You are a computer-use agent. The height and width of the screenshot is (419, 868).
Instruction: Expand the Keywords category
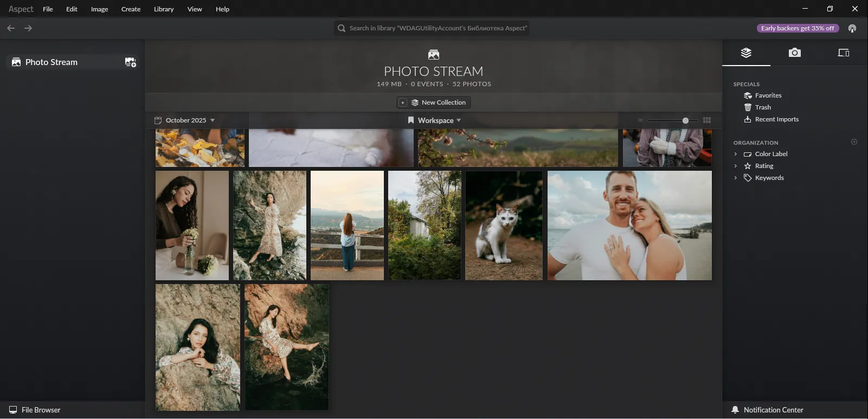coord(736,178)
